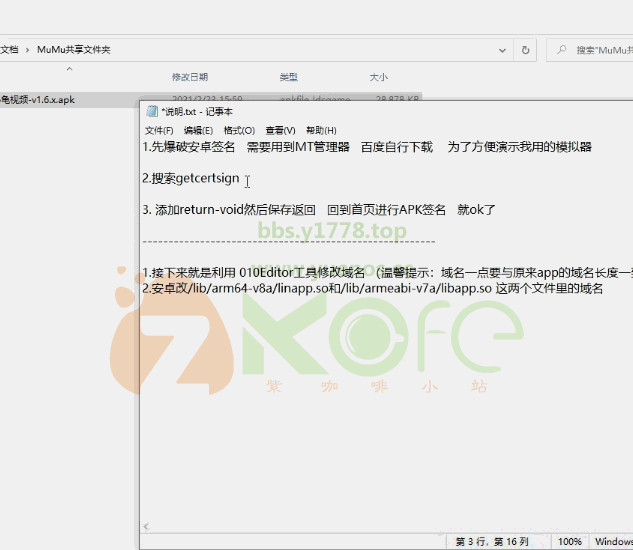Click the 第 3 行, 第 16 列 status entry
The height and width of the screenshot is (550, 633).
(492, 542)
